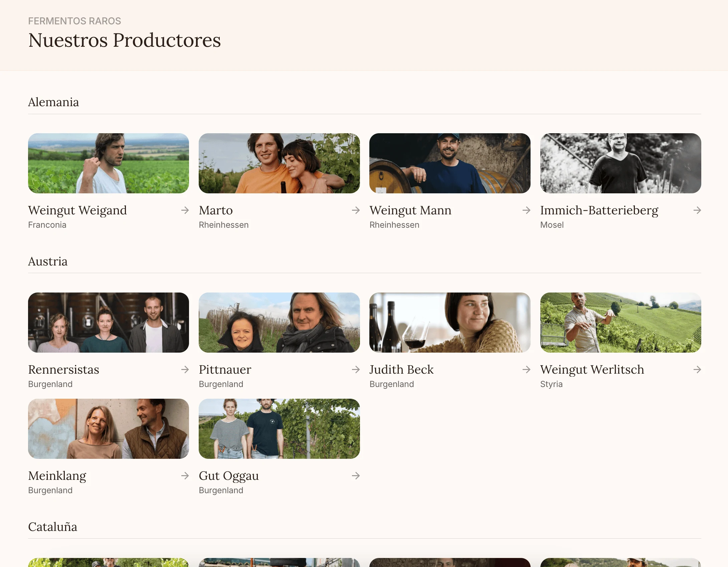Click the arrow icon beside Gut Oggau
The width and height of the screenshot is (728, 567).
tap(356, 476)
